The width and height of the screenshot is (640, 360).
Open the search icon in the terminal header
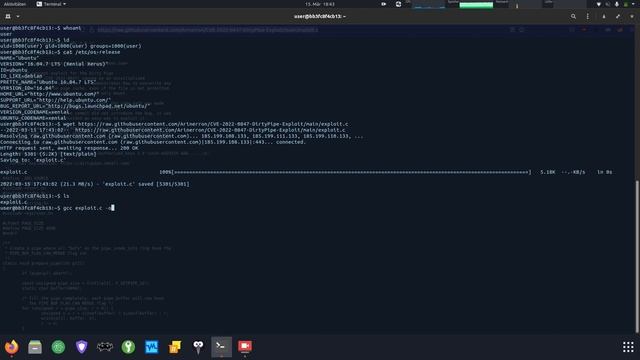coord(573,16)
